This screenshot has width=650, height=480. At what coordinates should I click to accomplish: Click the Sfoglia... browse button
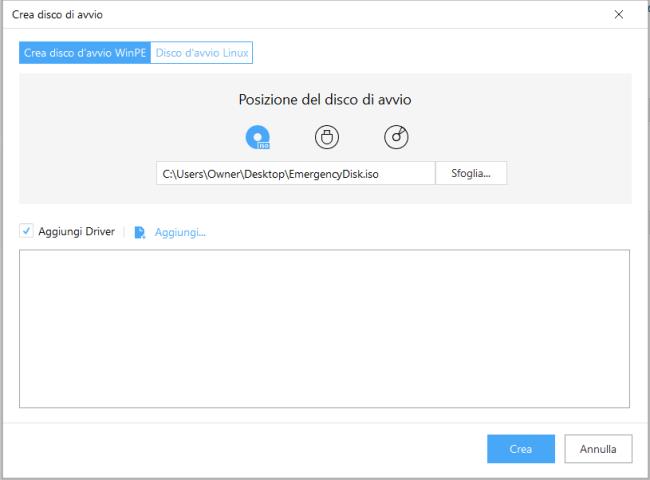pyautogui.click(x=471, y=173)
